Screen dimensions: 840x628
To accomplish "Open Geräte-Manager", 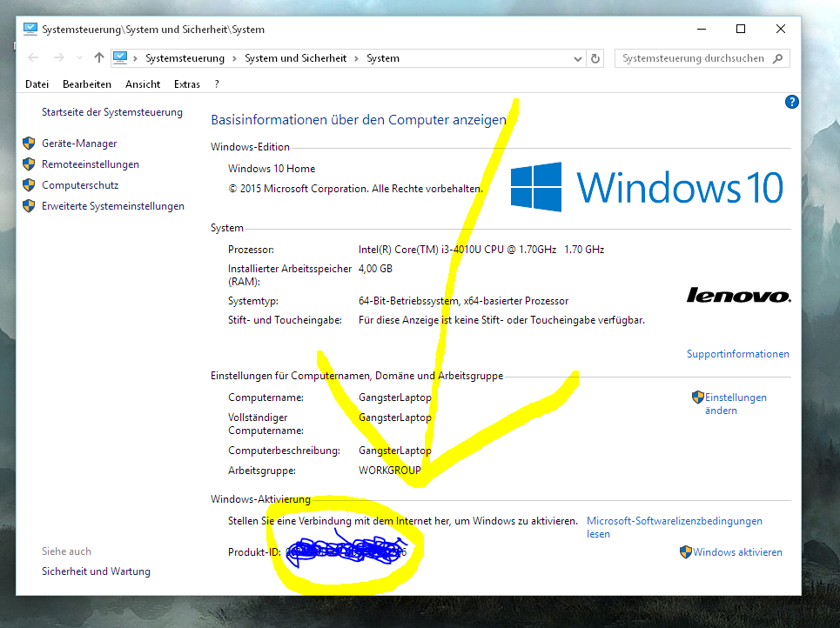I will coord(79,144).
